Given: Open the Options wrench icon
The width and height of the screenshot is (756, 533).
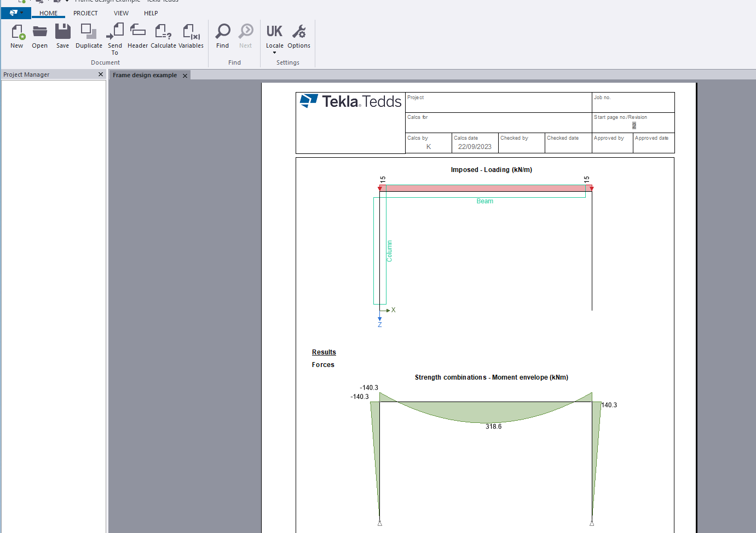Looking at the screenshot, I should pos(299,36).
